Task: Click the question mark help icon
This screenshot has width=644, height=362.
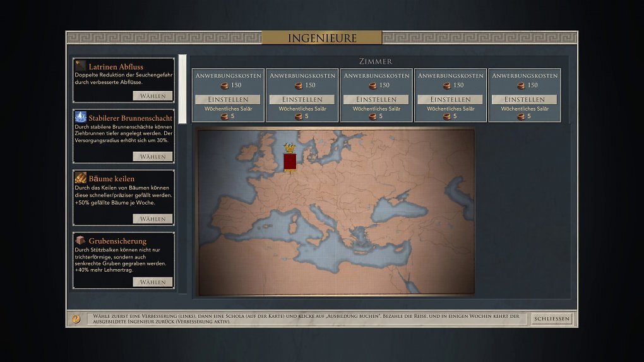Action: (x=76, y=318)
